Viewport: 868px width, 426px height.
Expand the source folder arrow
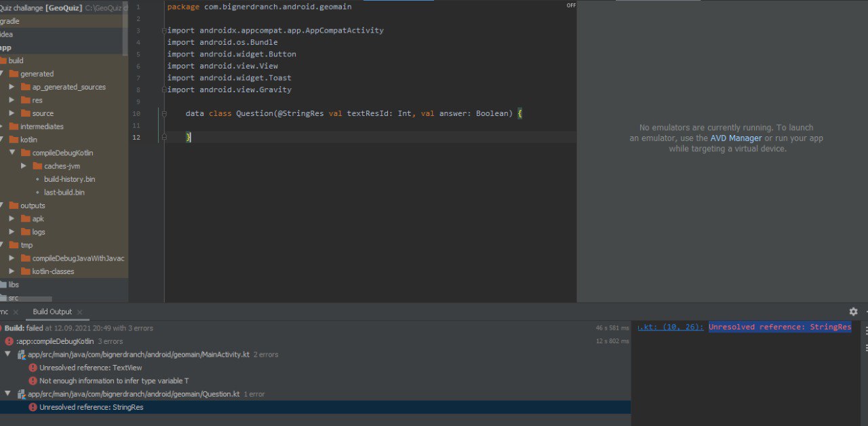point(12,113)
